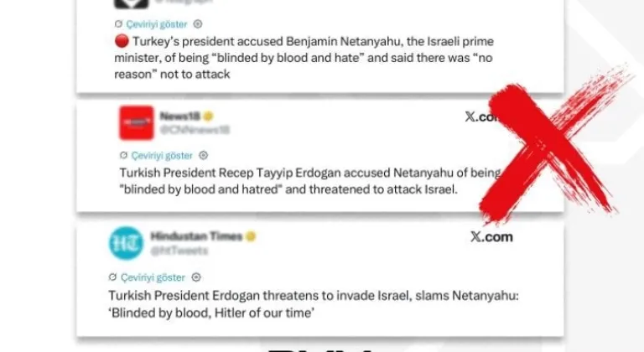Click the @HTTweets handle

click(x=179, y=251)
